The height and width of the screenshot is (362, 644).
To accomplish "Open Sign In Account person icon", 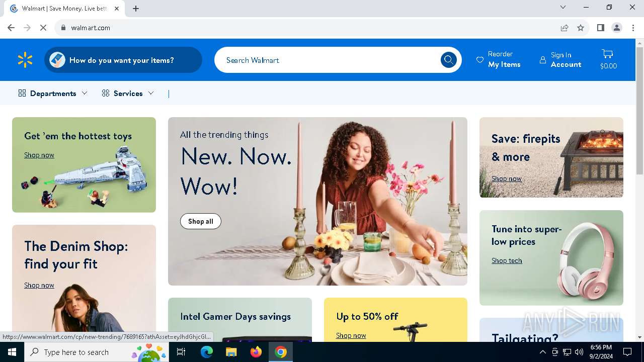I will point(543,60).
